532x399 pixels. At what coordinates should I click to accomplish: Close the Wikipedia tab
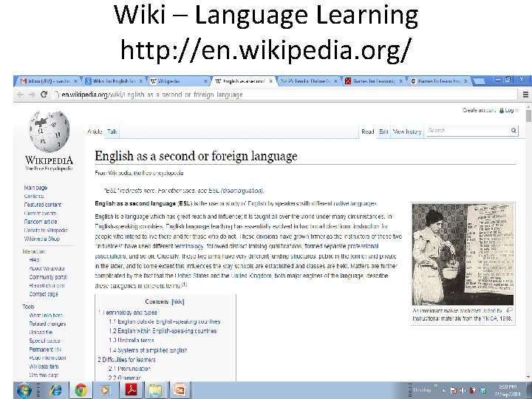coord(205,81)
